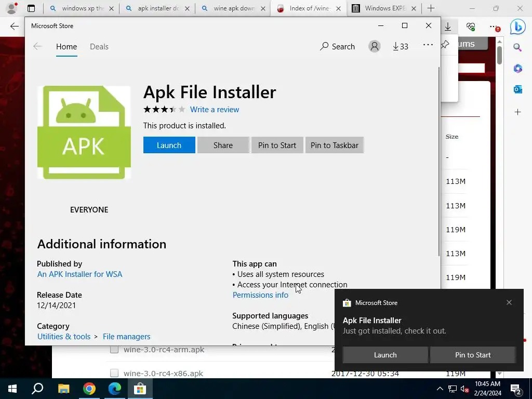
Task: Open the taskbar clock and date
Action: point(487,389)
